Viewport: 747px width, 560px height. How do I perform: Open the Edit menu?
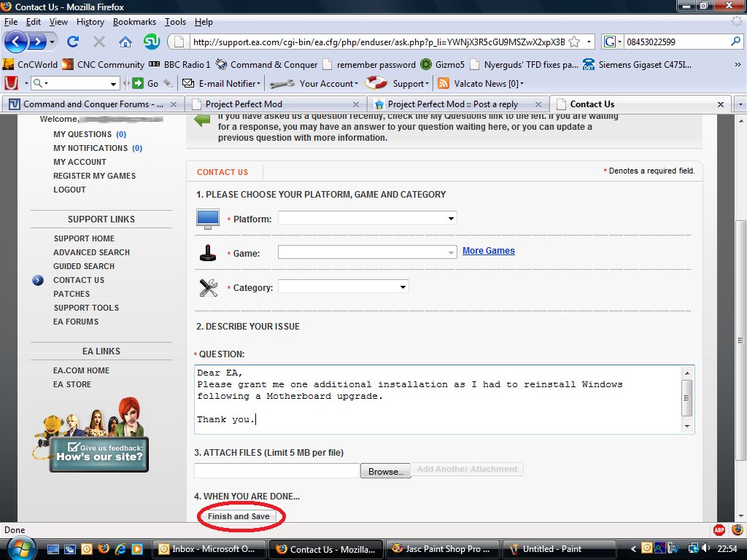click(x=33, y=22)
